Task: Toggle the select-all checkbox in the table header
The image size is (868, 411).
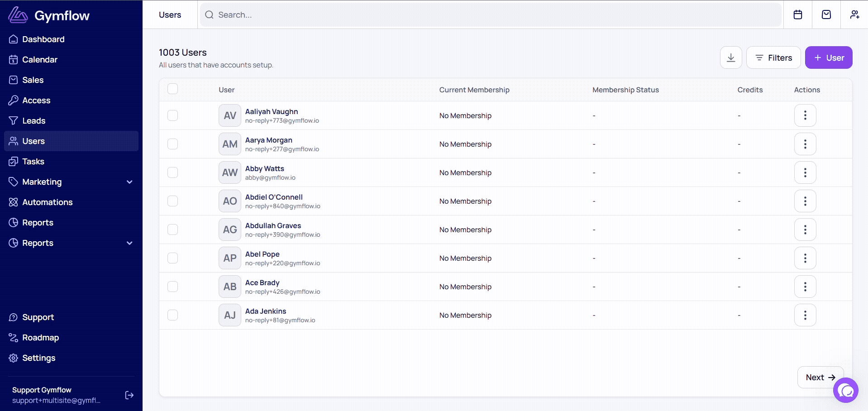Action: click(x=172, y=89)
